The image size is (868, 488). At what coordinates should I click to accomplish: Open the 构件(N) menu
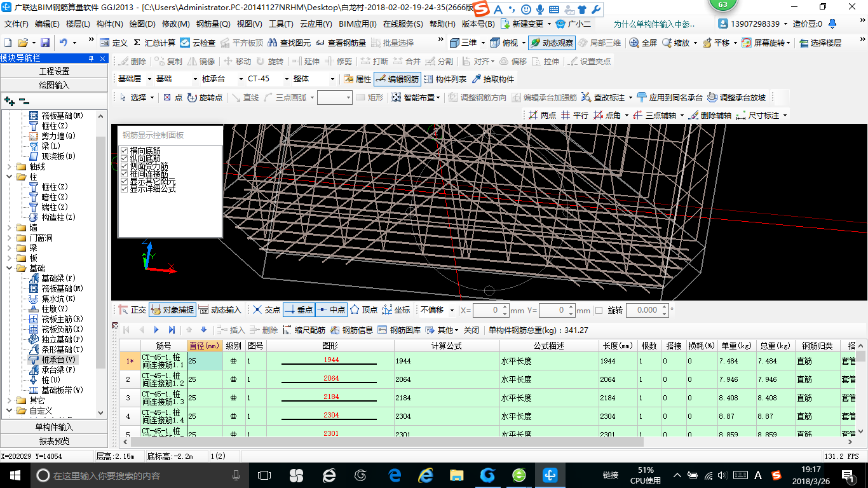pos(109,24)
